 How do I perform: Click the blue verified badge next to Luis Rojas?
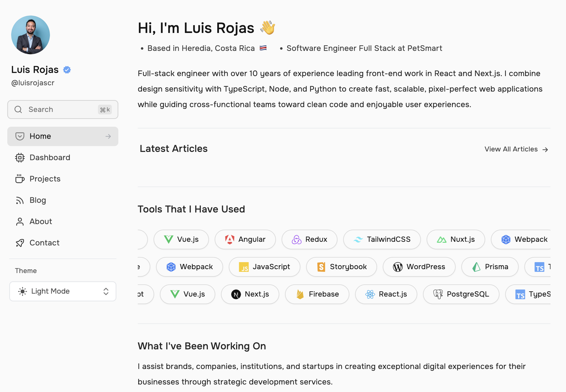click(67, 70)
